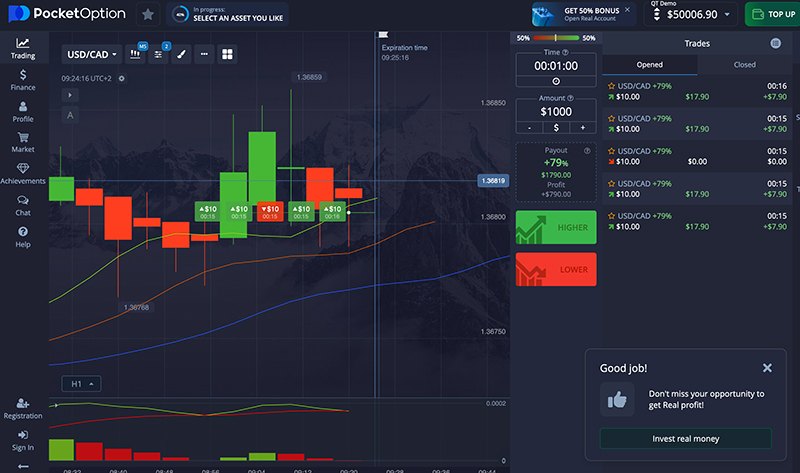
Task: Select the USD/CAD trade showing $0.00
Action: point(697,156)
